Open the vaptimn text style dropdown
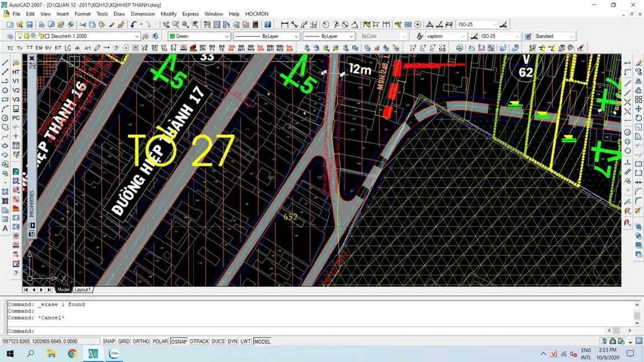 446,36
